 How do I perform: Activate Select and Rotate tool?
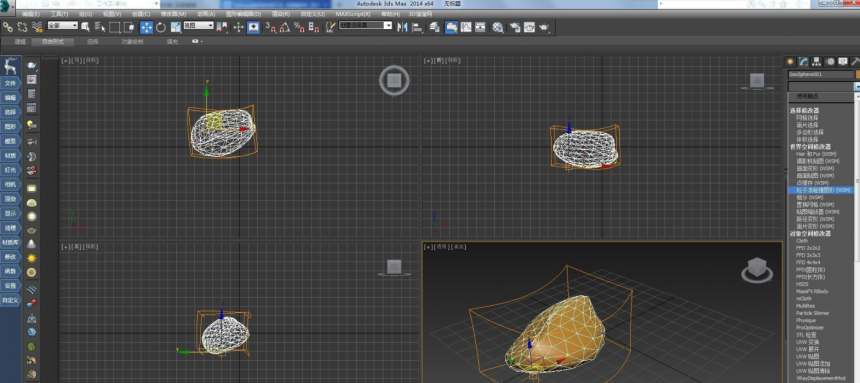tap(161, 27)
